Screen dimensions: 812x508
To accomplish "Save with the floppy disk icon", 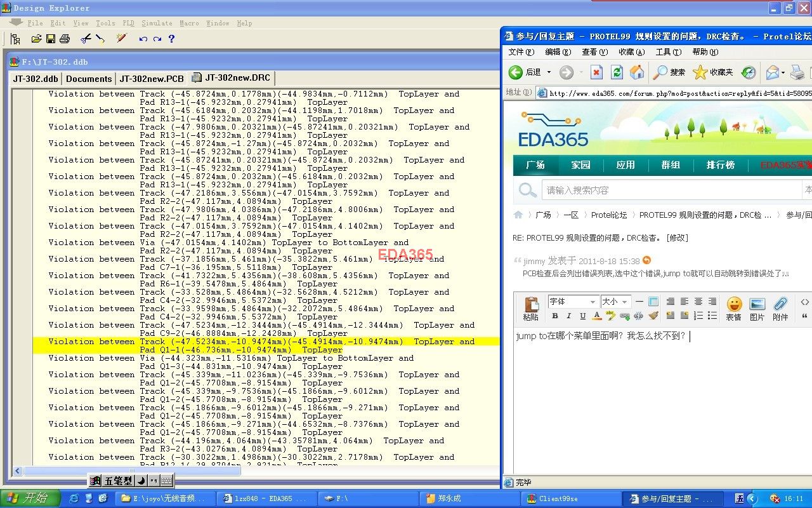I will click(50, 39).
